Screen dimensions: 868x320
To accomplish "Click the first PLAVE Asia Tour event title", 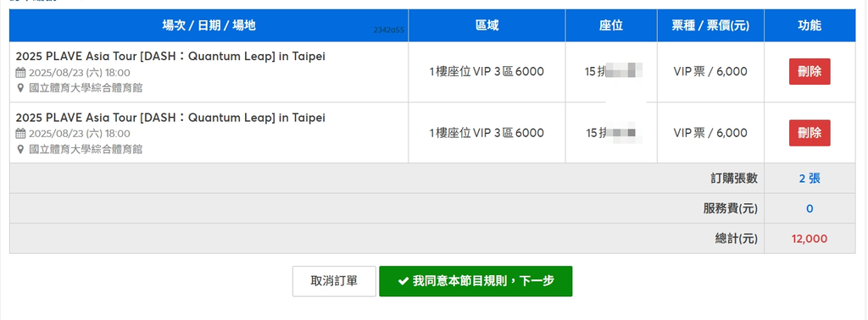I will (x=170, y=57).
